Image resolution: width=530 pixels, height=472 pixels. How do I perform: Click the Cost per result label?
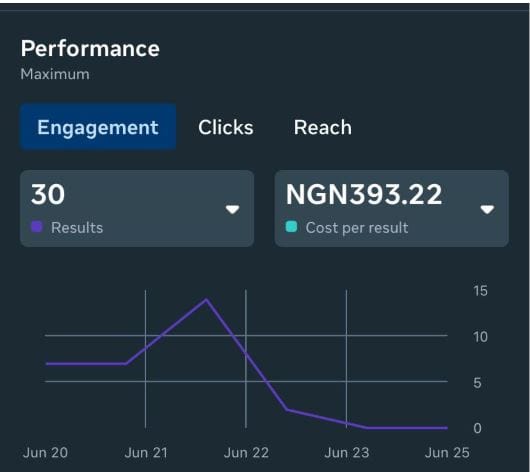click(x=357, y=228)
